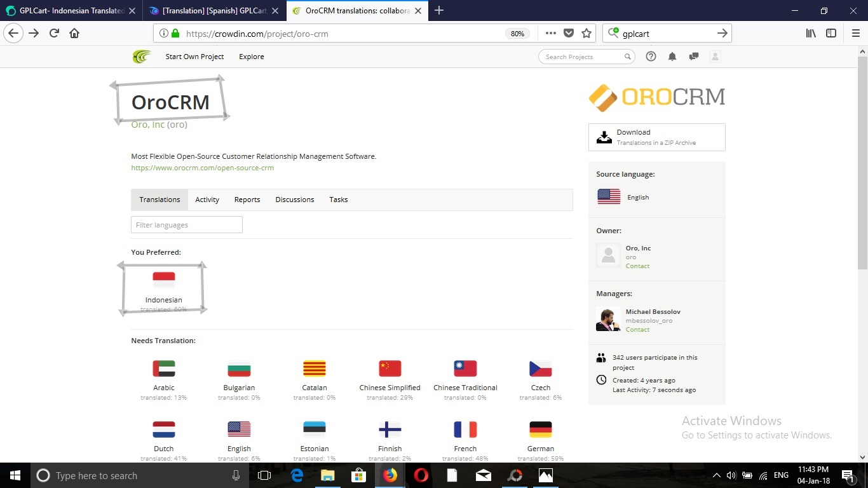Open the help question mark icon
Screen dimensions: 868x488
pos(651,57)
